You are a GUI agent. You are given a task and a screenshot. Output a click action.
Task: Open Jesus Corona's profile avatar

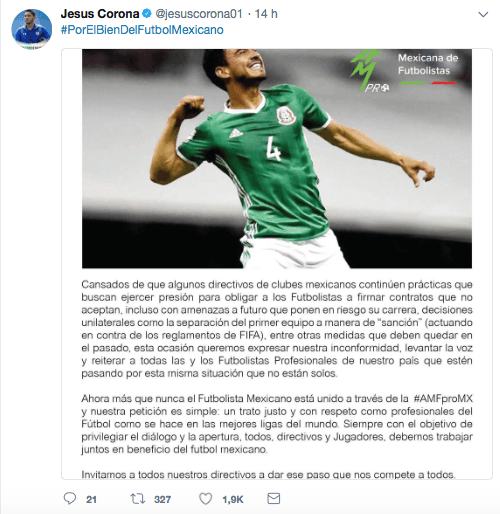coord(32,29)
